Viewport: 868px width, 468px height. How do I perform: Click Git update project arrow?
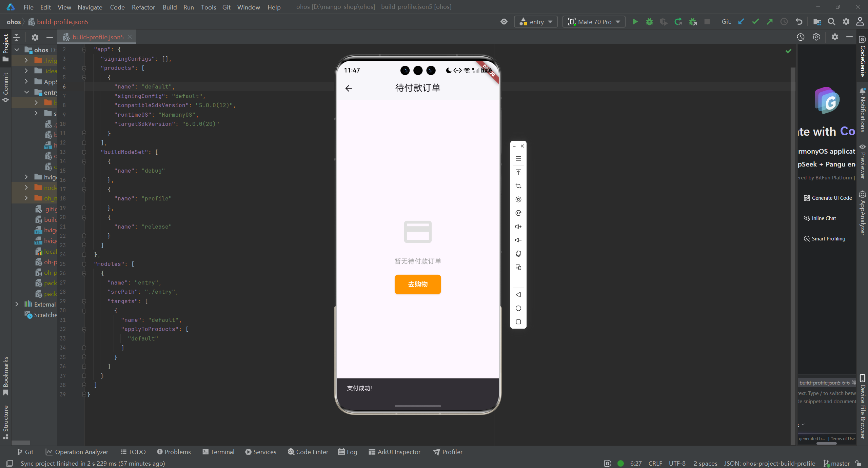click(741, 22)
